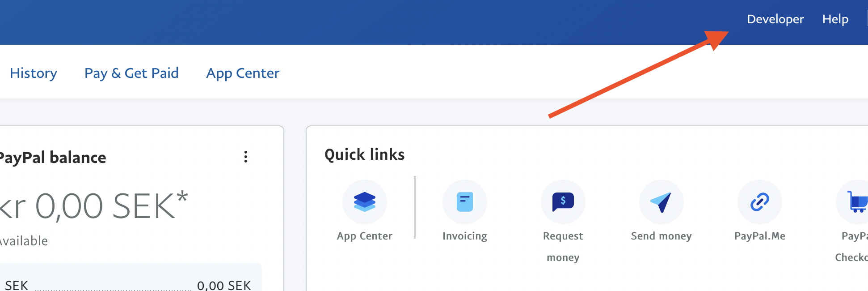Open the Help link in header

click(x=835, y=19)
